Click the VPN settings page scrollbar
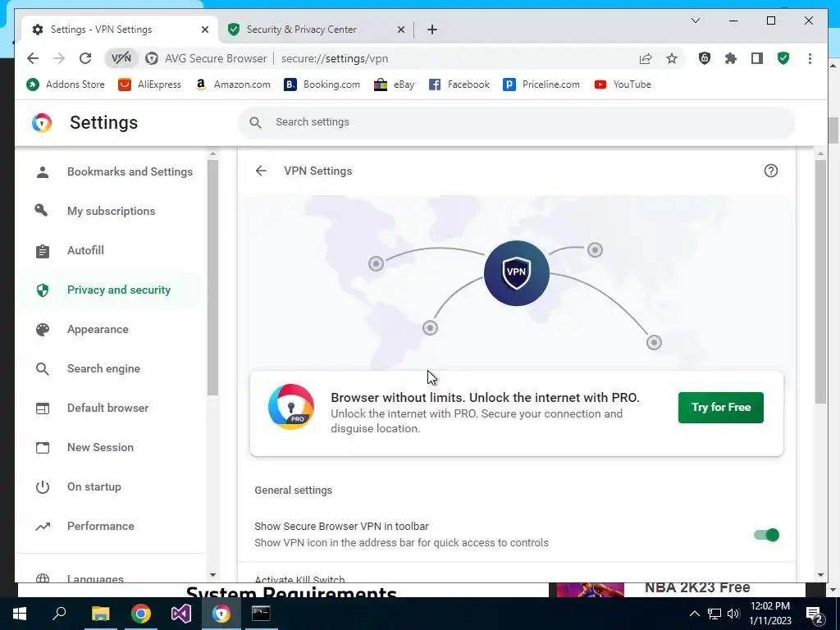Viewport: 840px width, 630px height. (820, 281)
